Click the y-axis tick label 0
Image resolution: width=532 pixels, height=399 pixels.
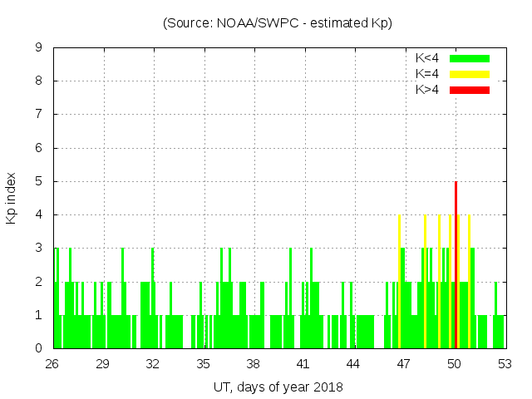click(x=39, y=348)
